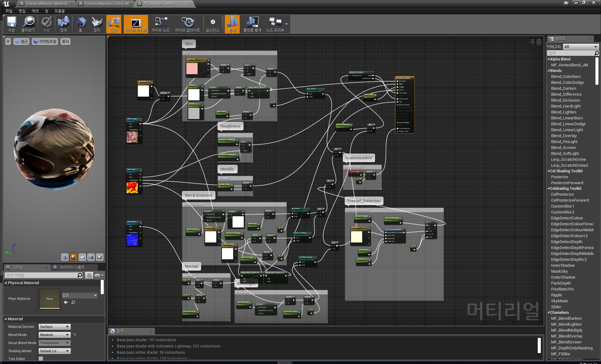Open the 애셋 menu

[35, 11]
